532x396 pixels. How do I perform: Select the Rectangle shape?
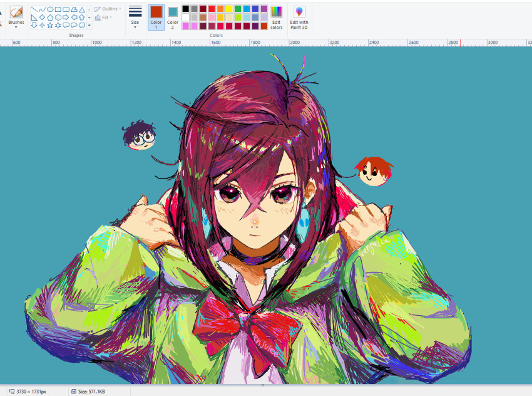pos(58,9)
